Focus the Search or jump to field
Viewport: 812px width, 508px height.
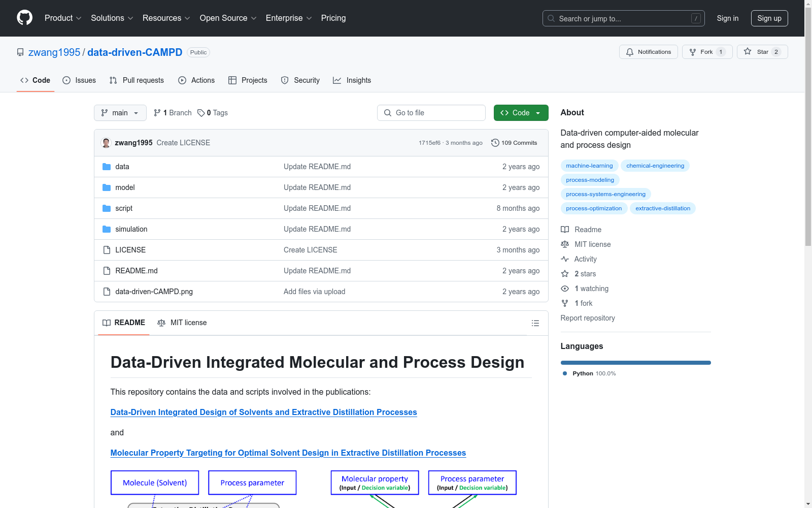click(624, 18)
